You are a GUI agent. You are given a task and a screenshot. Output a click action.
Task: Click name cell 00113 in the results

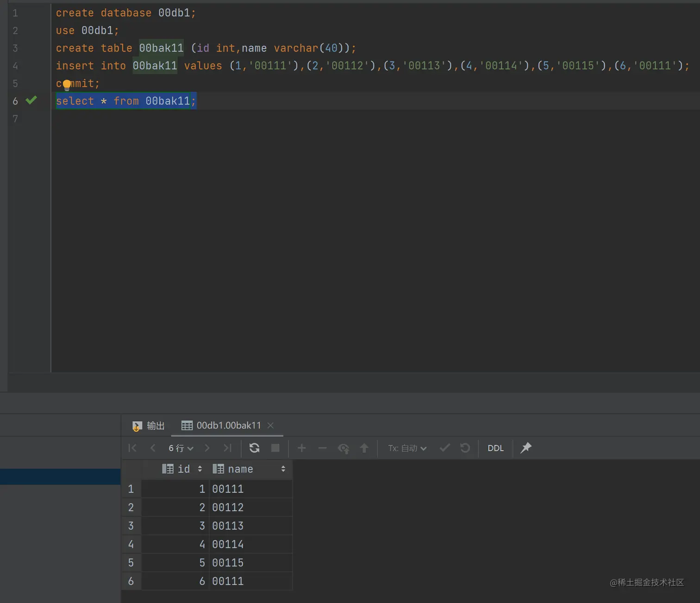point(251,526)
